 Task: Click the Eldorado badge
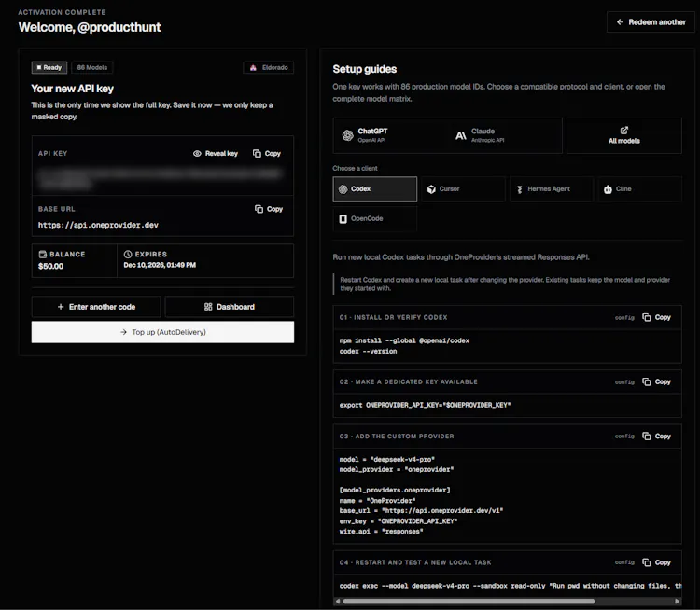pos(268,67)
